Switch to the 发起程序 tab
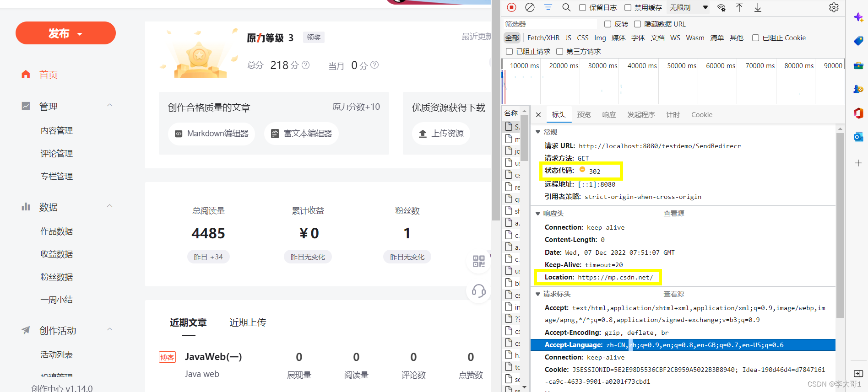 641,115
